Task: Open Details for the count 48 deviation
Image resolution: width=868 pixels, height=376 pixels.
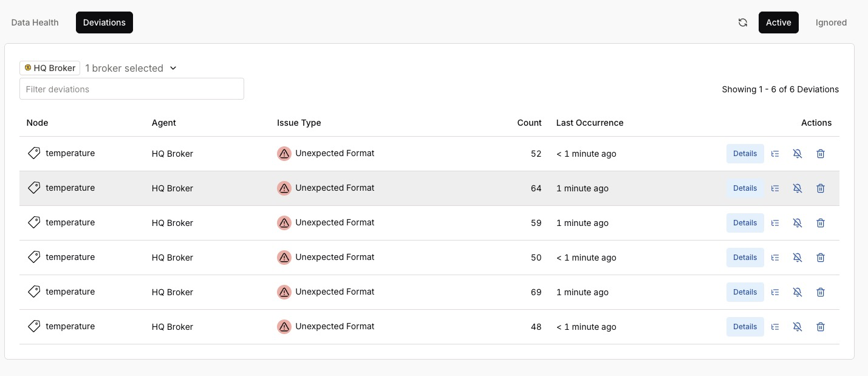Action: tap(745, 327)
